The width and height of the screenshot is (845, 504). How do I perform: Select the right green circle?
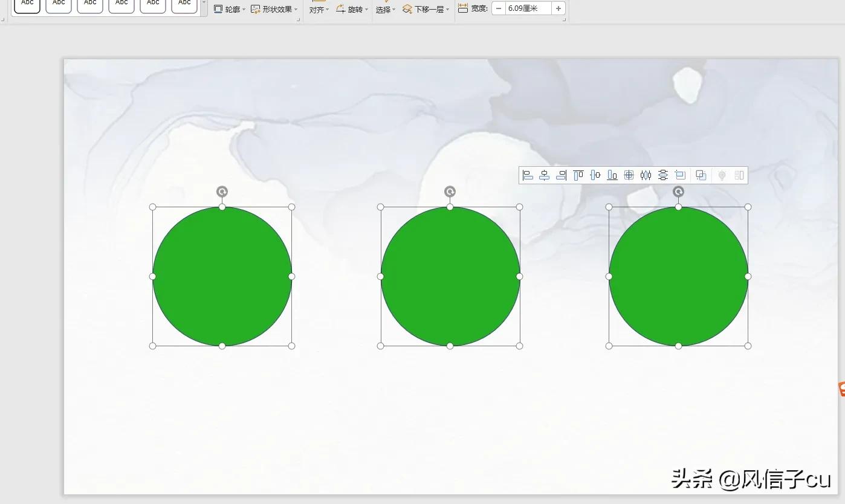click(678, 276)
